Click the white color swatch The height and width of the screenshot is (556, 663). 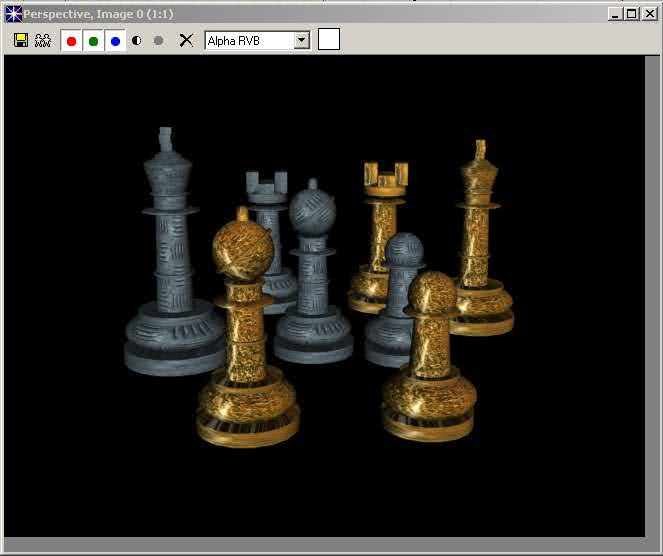pyautogui.click(x=329, y=40)
